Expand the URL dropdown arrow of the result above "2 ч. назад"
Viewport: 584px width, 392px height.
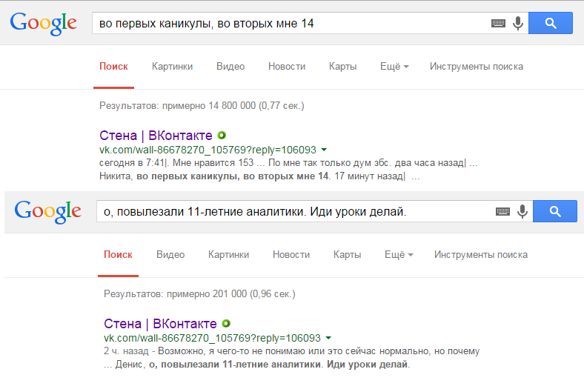(328, 338)
